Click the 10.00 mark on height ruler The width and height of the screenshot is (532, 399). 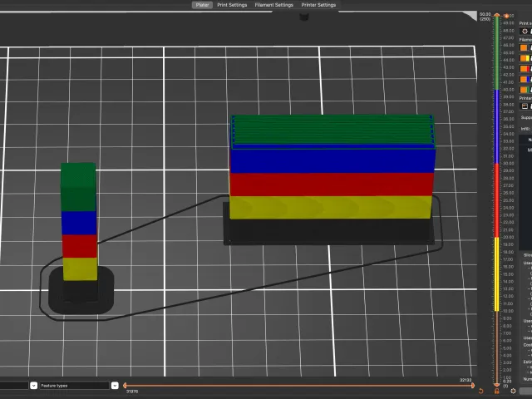[509, 311]
